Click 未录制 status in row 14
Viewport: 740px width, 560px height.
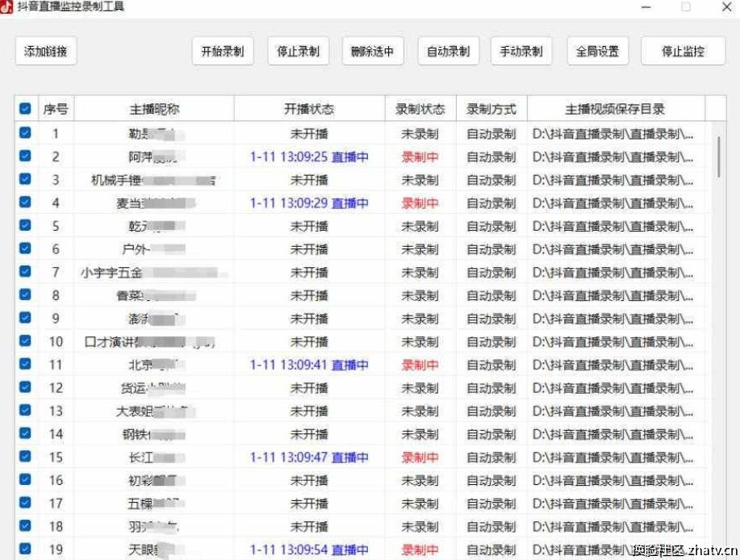[x=420, y=434]
